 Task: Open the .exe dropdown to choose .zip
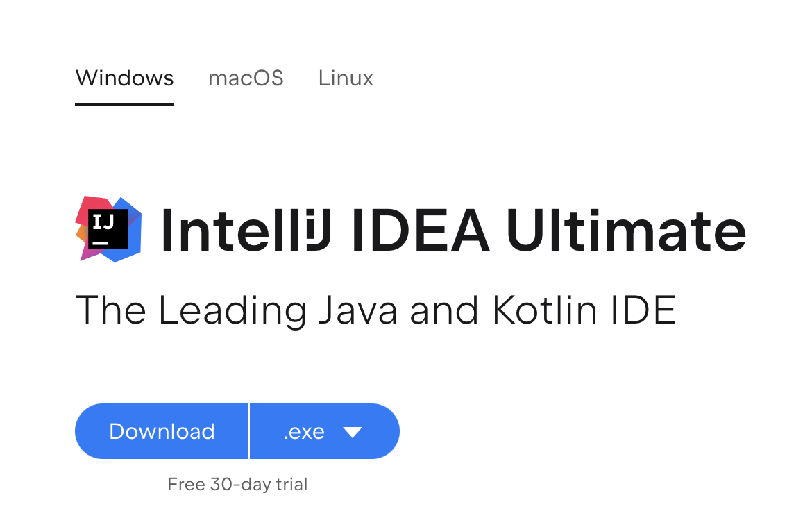click(325, 431)
